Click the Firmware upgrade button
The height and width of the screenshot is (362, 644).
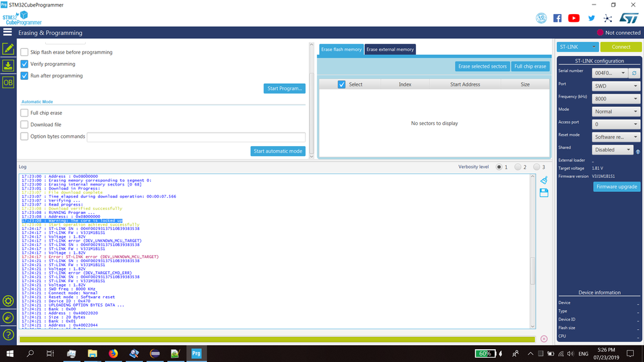[616, 187]
